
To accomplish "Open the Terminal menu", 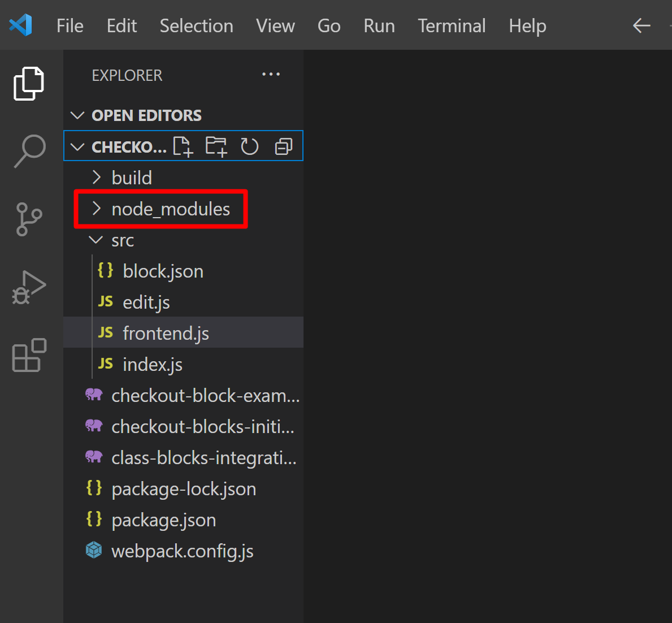I will 451,26.
